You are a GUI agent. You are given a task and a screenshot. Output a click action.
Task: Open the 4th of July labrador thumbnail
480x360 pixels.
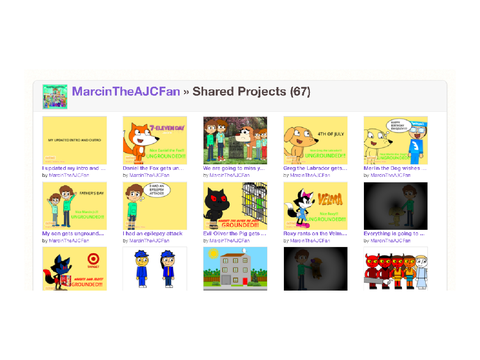316,140
